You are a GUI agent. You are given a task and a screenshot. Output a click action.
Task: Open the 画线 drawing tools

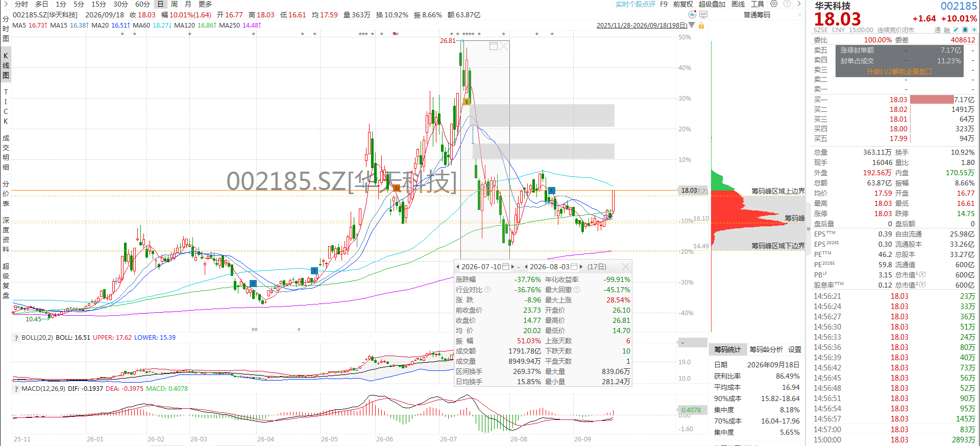click(738, 4)
